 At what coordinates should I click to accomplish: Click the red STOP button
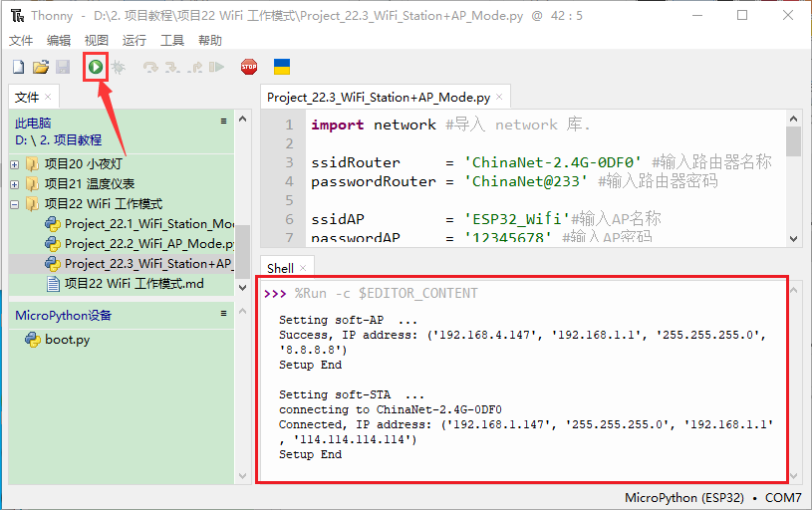[249, 67]
